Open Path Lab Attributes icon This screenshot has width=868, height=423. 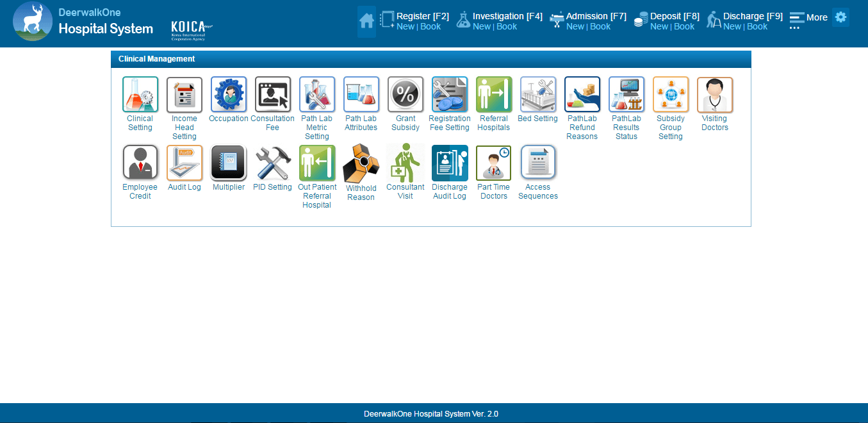click(361, 95)
